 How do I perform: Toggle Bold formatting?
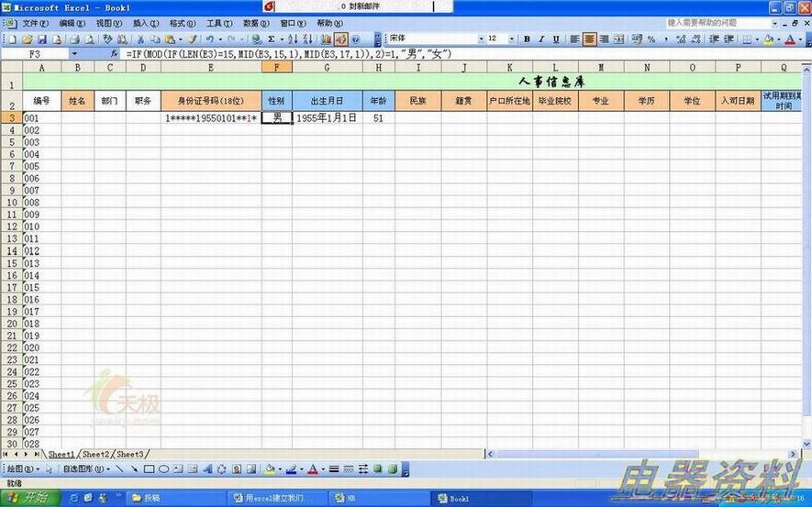(x=527, y=39)
